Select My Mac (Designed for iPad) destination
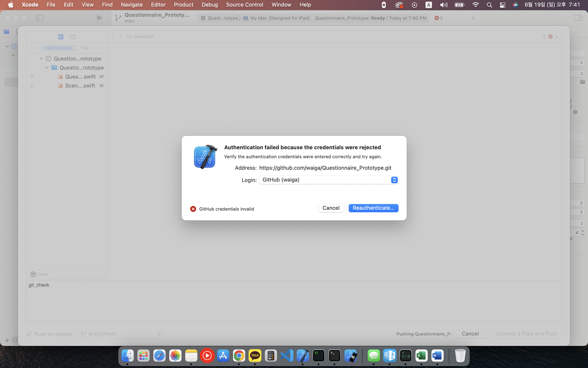The height and width of the screenshot is (368, 588). [276, 18]
